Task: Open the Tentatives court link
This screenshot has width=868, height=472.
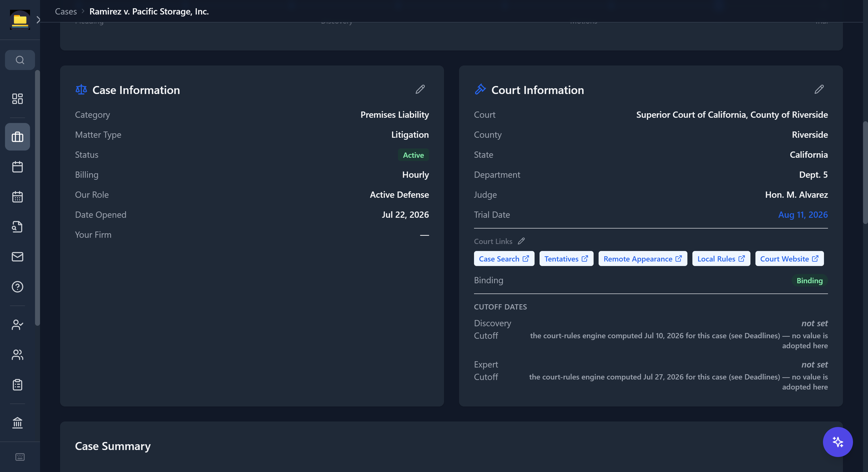Action: click(566, 258)
